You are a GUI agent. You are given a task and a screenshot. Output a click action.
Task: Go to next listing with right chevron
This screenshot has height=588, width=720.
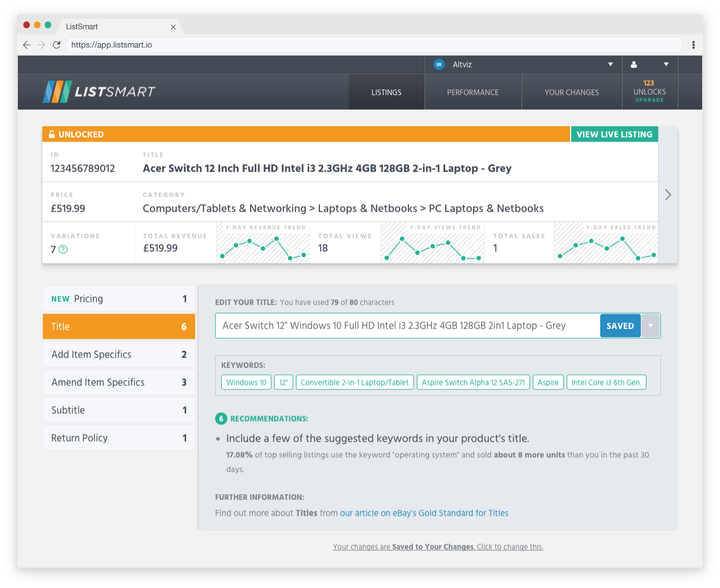click(x=668, y=195)
